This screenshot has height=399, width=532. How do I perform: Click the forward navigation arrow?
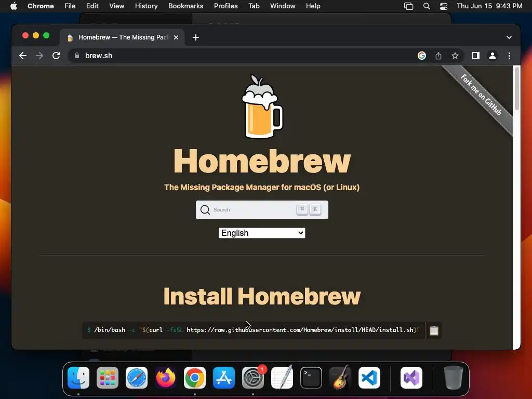pos(39,56)
